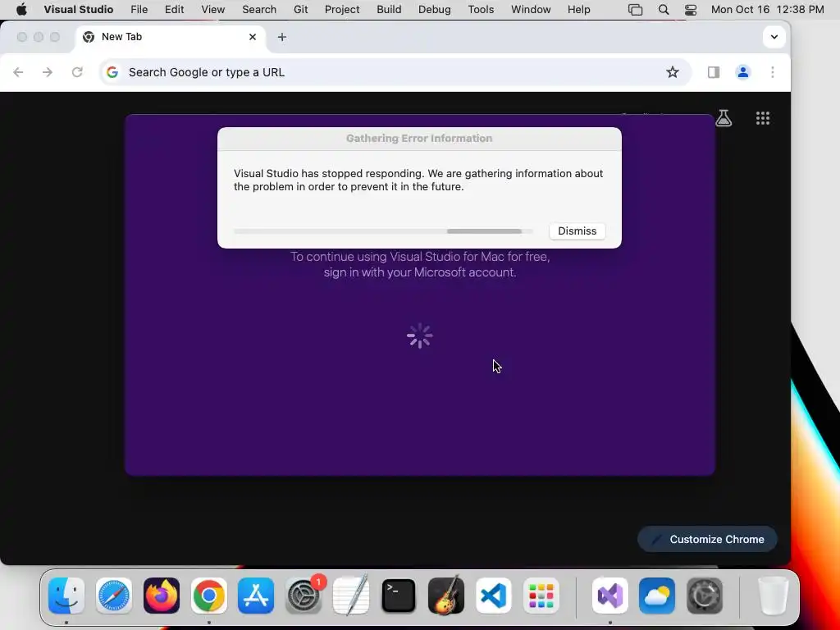Open TextEdit from the Dock
The height and width of the screenshot is (630, 840).
(351, 596)
